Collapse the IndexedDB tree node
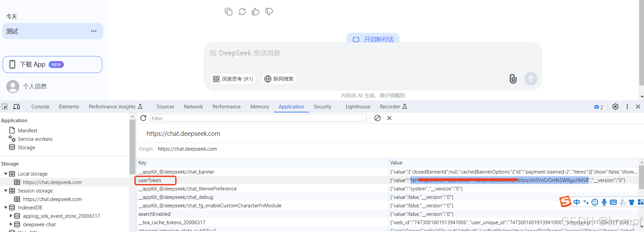Screen dimensions: 644x232 (6, 208)
